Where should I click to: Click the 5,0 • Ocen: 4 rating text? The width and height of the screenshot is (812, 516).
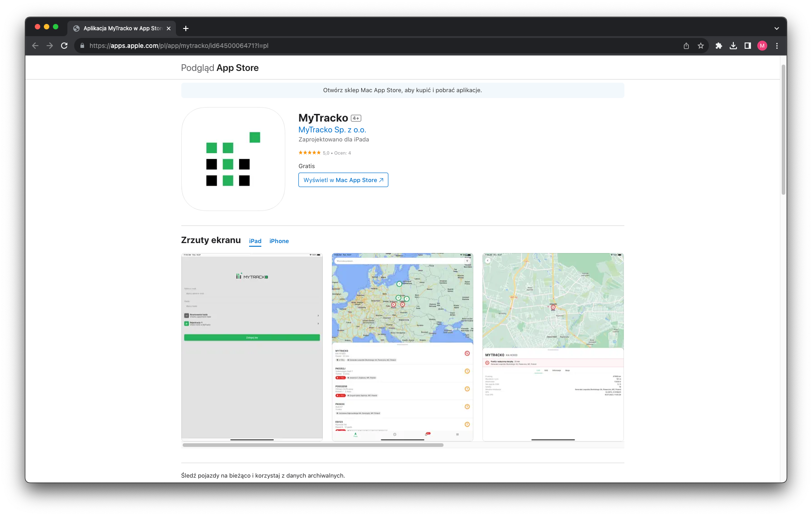tap(337, 153)
